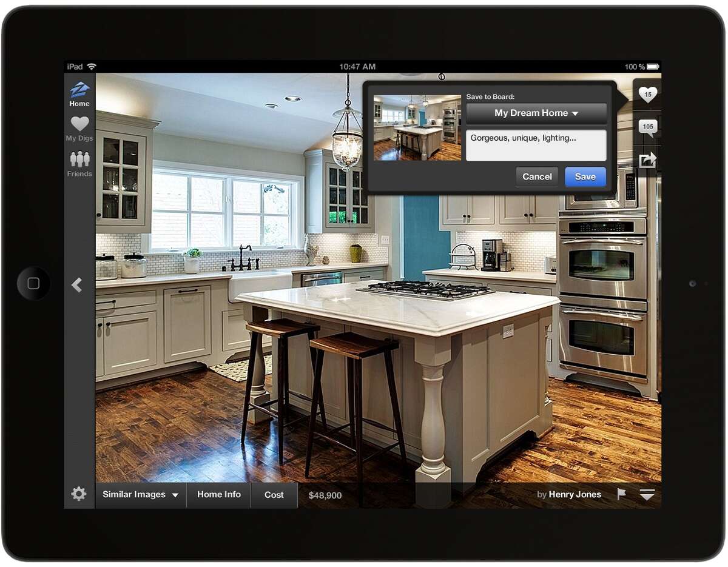Go back using the left chevron
Viewport: 728px width, 567px height.
[78, 284]
